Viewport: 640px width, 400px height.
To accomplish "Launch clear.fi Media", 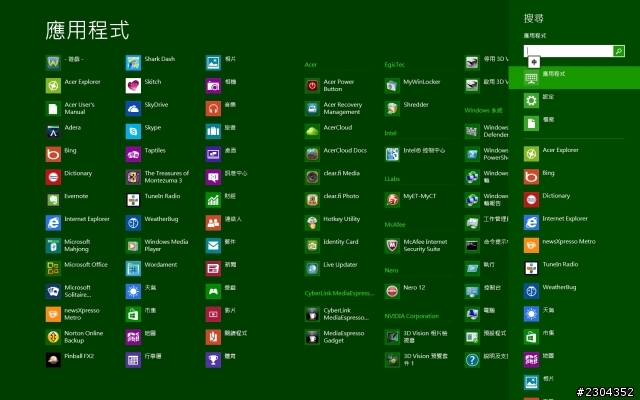I will (333, 177).
